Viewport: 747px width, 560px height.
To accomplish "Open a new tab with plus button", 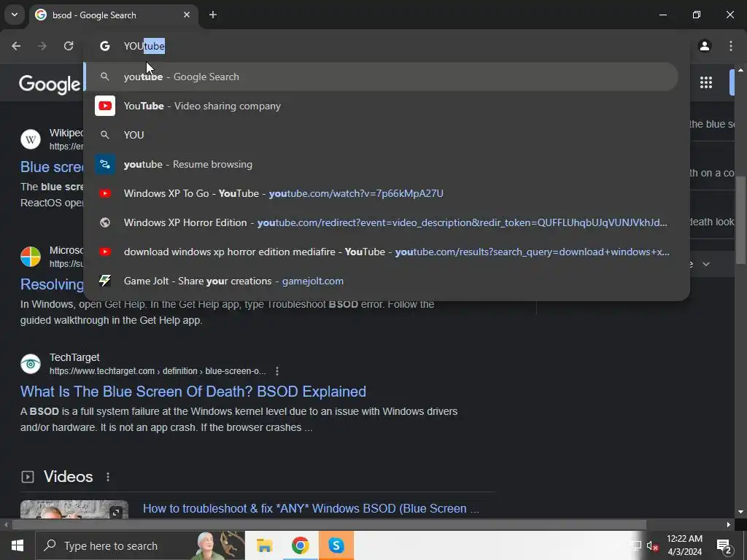I will pos(213,15).
